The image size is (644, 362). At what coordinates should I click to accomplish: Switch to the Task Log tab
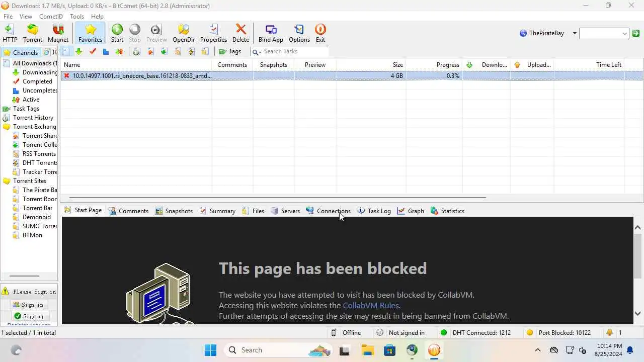374,211
